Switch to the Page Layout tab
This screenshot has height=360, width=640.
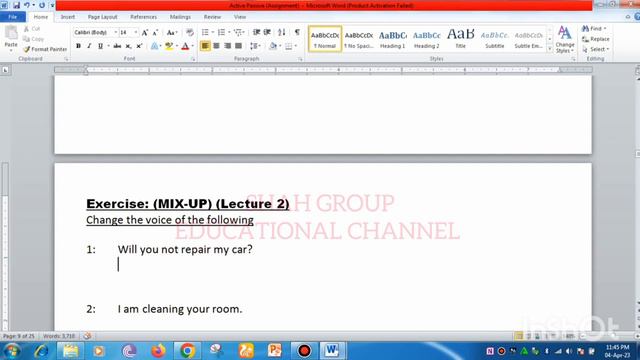[102, 17]
